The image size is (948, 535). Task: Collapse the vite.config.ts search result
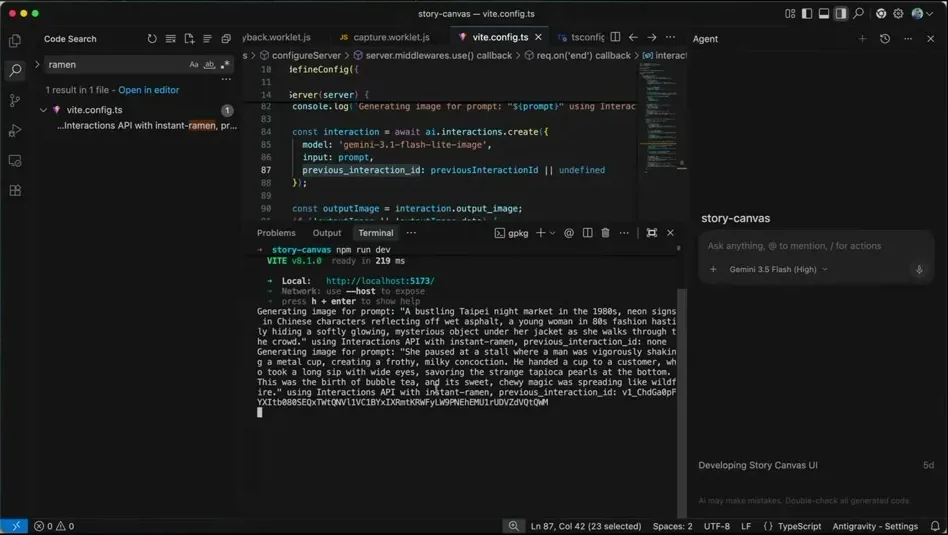pos(43,110)
